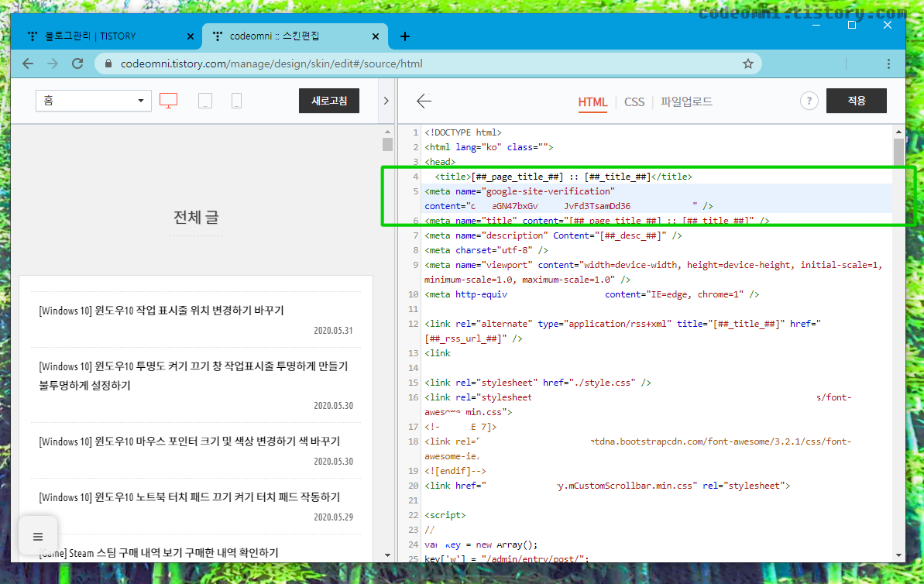The width and height of the screenshot is (924, 584).
Task: Click the meta charset="utf-8" line
Action: point(486,250)
